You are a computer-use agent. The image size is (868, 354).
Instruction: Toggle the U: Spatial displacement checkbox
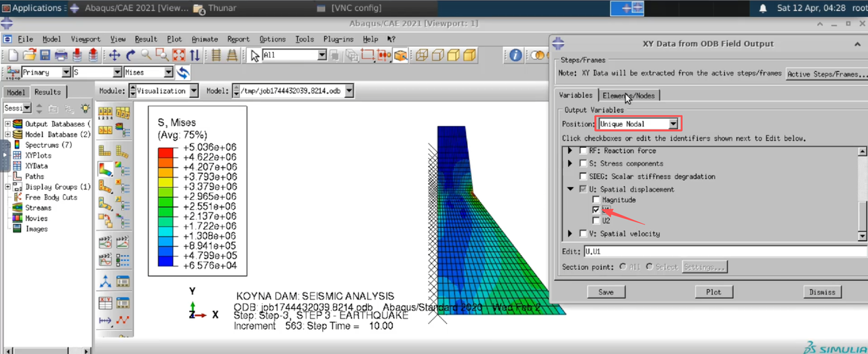tap(583, 190)
